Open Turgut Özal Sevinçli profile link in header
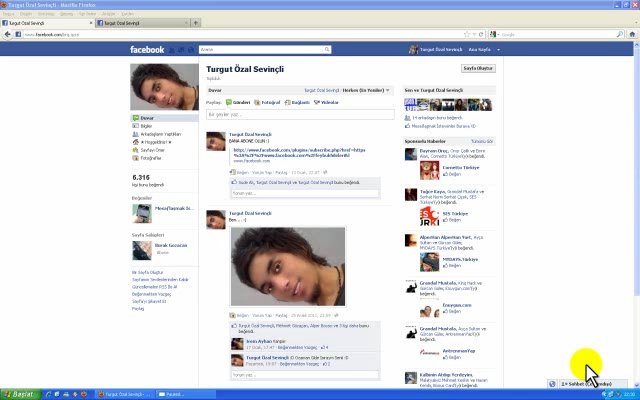The width and height of the screenshot is (640, 400). tap(441, 50)
